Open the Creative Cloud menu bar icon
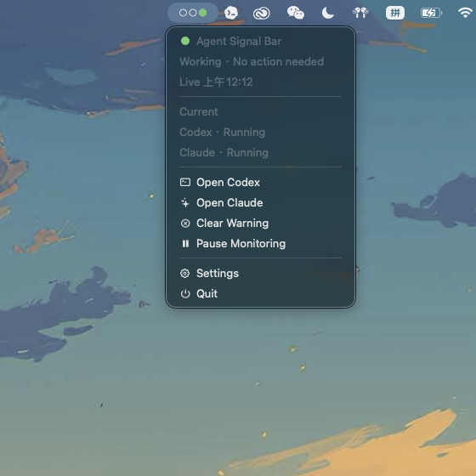The width and height of the screenshot is (476, 476). click(x=262, y=14)
